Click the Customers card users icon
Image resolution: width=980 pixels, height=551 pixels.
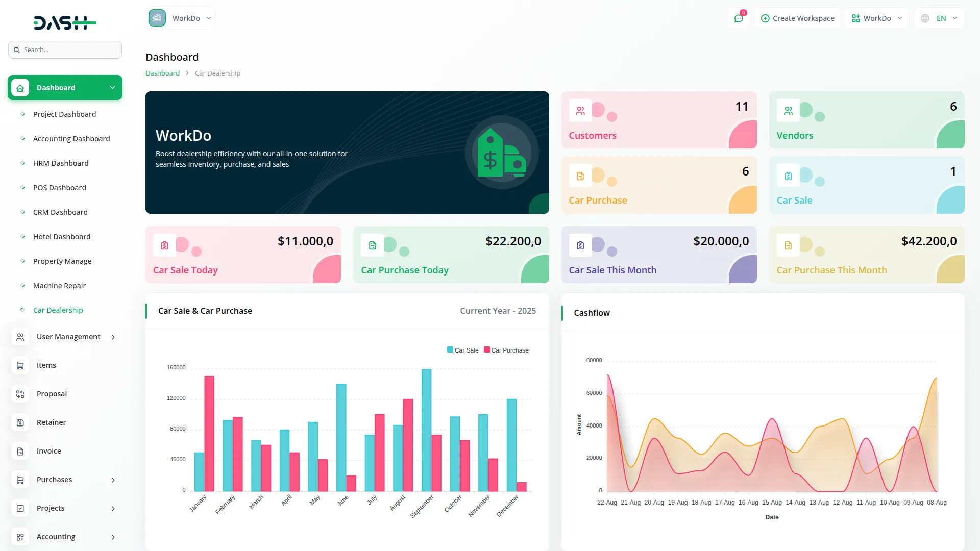click(580, 111)
